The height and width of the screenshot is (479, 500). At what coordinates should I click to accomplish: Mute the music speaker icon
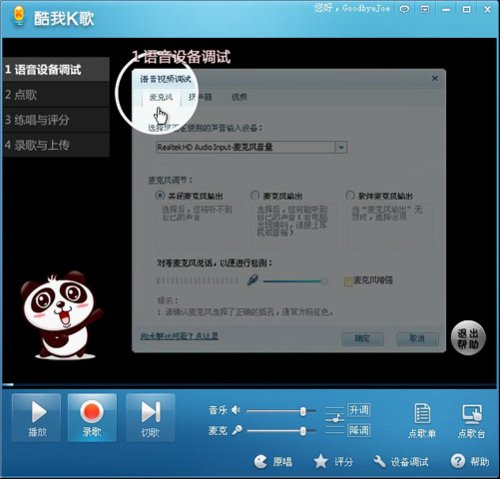[x=236, y=410]
